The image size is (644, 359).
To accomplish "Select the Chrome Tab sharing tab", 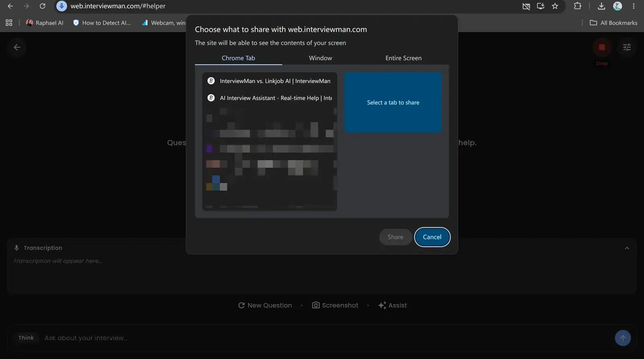I will point(238,58).
